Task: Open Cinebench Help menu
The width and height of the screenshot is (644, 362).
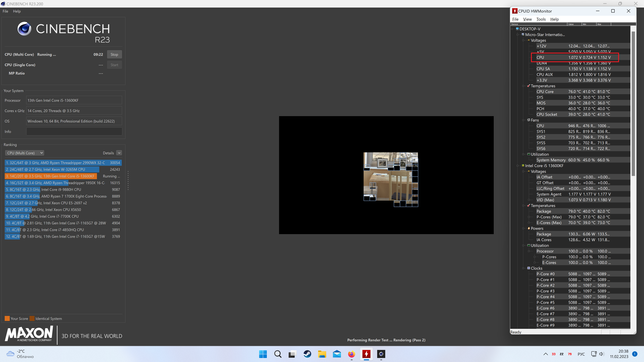Action: click(17, 11)
